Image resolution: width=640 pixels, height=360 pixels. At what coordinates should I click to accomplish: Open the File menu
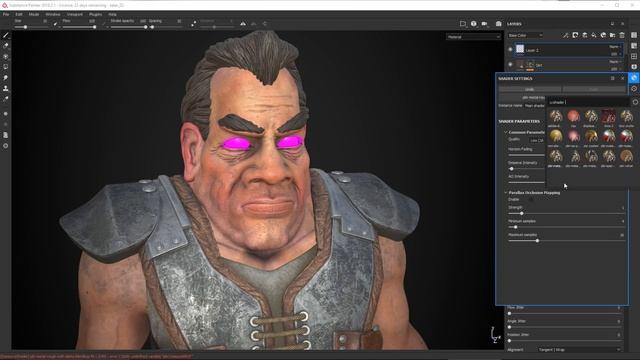pos(6,14)
